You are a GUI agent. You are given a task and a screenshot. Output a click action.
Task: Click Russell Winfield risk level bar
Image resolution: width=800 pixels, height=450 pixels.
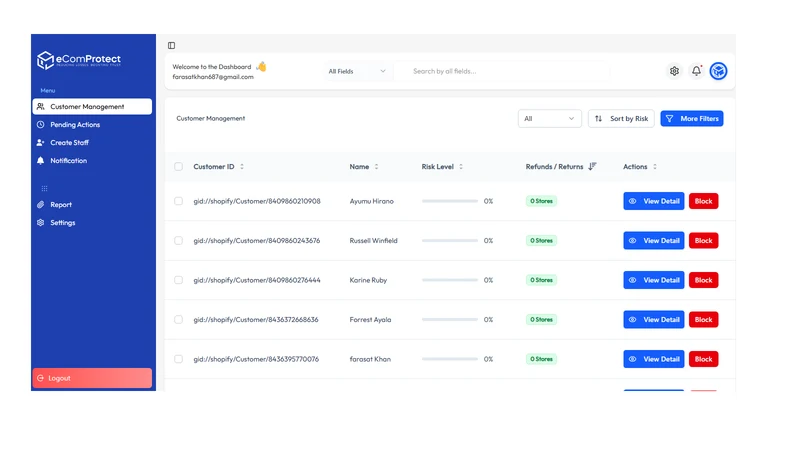[449, 240]
